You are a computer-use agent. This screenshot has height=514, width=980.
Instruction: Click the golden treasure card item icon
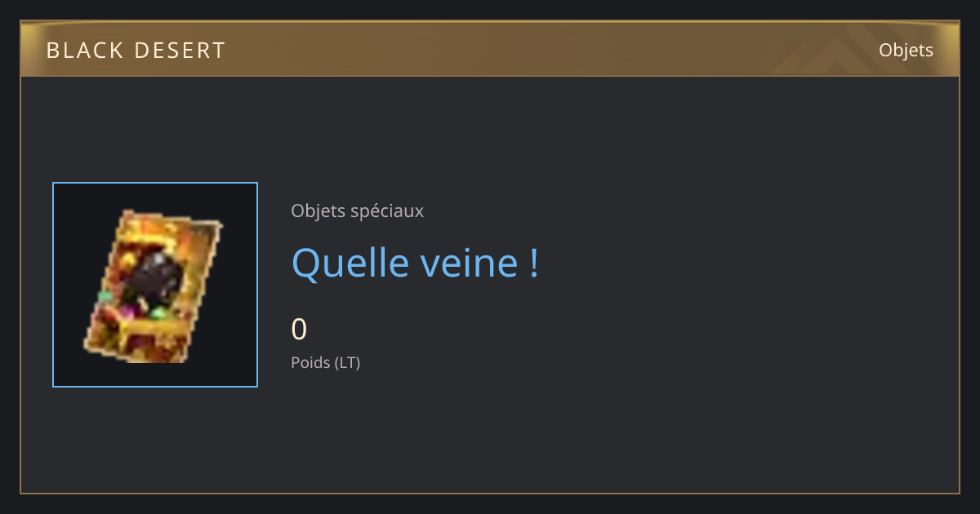pos(153,286)
